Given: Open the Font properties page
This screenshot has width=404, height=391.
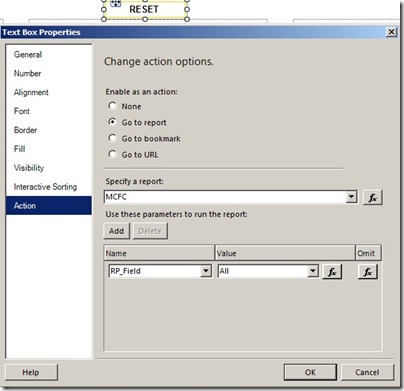Looking at the screenshot, I should [x=22, y=111].
